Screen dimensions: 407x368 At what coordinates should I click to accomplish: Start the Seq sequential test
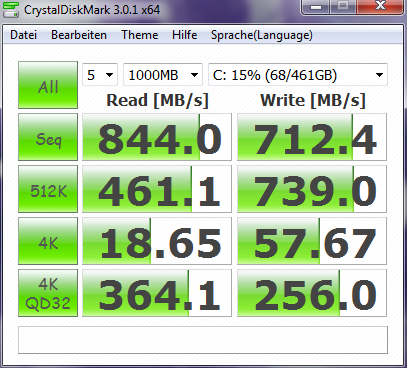coord(48,137)
